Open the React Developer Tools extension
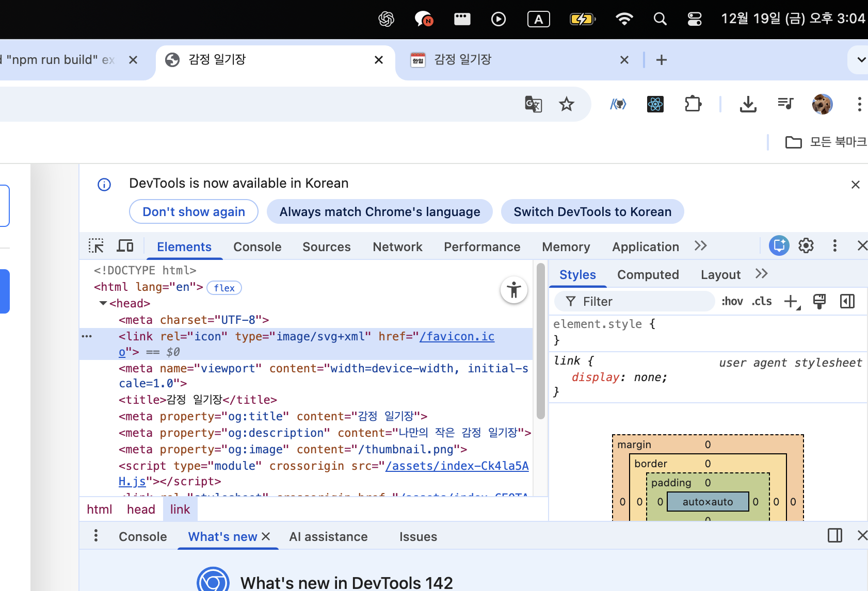 [x=655, y=105]
